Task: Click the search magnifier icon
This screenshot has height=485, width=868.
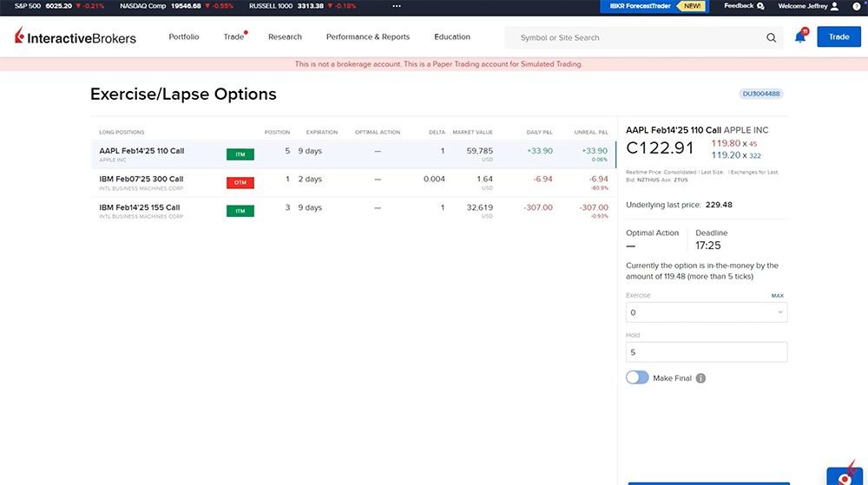Action: point(771,37)
